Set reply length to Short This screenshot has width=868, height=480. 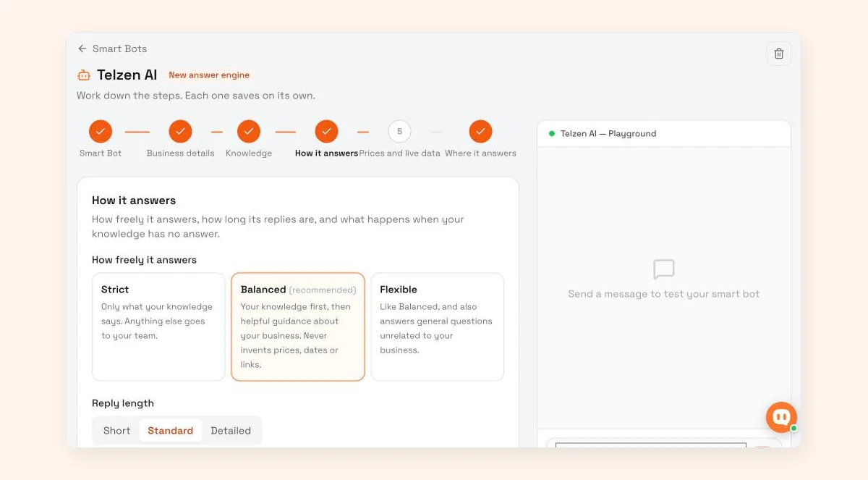click(117, 431)
